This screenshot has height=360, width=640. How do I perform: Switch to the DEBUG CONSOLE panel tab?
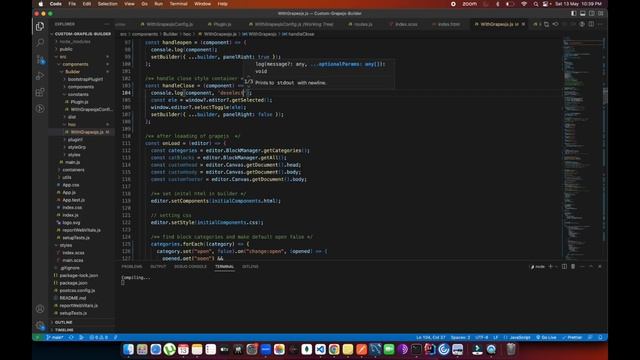(190, 267)
